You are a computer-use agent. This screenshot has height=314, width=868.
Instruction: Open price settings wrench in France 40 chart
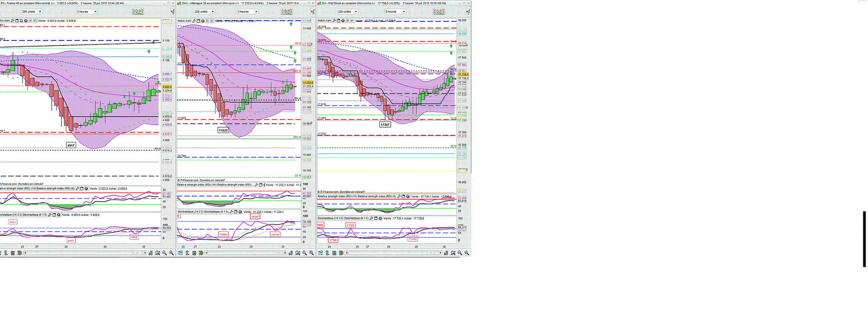point(13,21)
